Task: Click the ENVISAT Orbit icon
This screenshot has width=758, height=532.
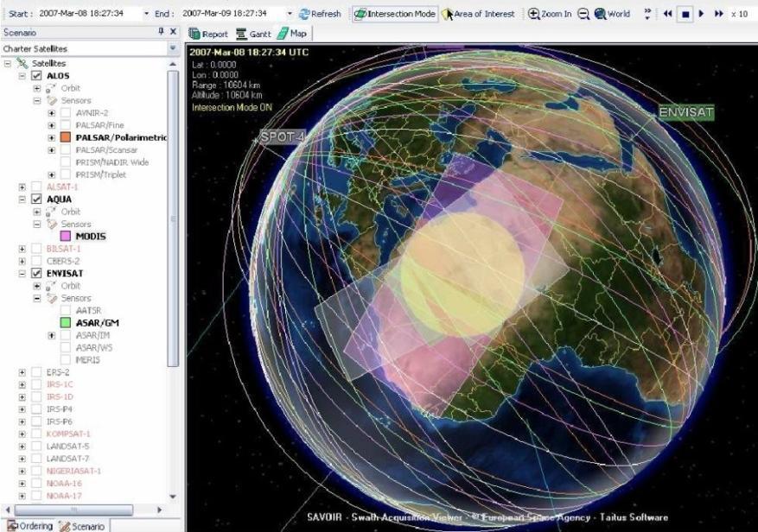Action: point(51,286)
